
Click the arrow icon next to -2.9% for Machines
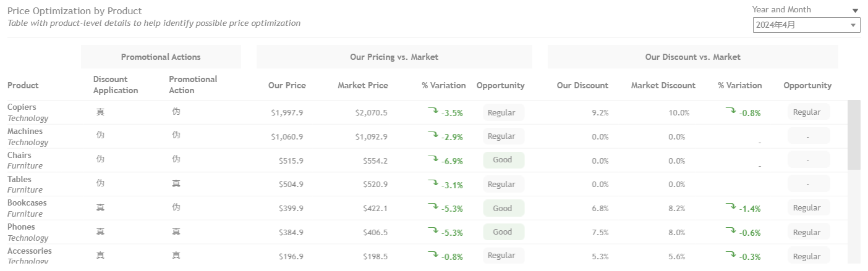(433, 135)
